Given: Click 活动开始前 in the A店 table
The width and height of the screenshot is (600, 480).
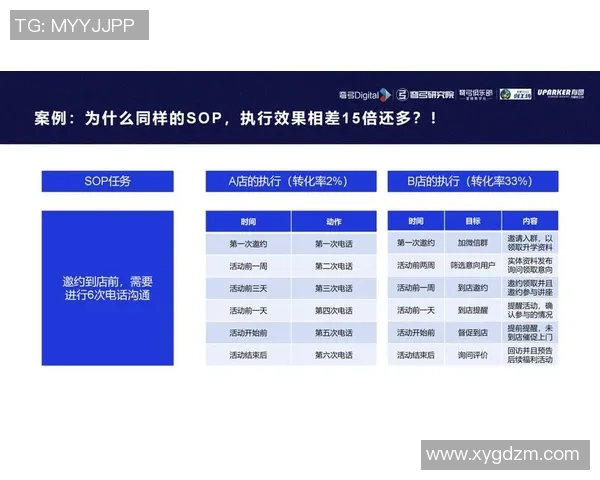Looking at the screenshot, I should click(x=248, y=333).
